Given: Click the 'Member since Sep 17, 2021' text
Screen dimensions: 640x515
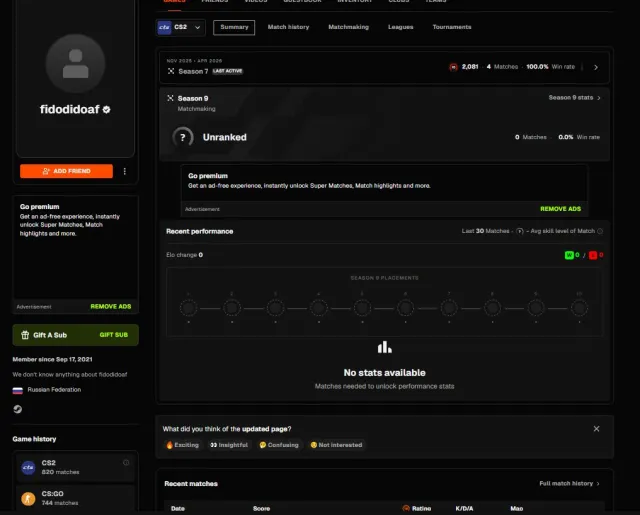Looking at the screenshot, I should coord(52,360).
